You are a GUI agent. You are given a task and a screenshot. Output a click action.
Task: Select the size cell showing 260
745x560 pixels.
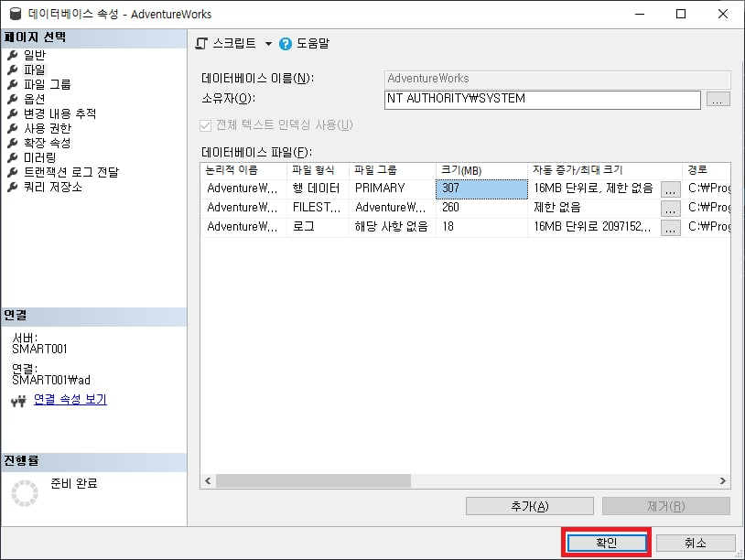point(481,208)
